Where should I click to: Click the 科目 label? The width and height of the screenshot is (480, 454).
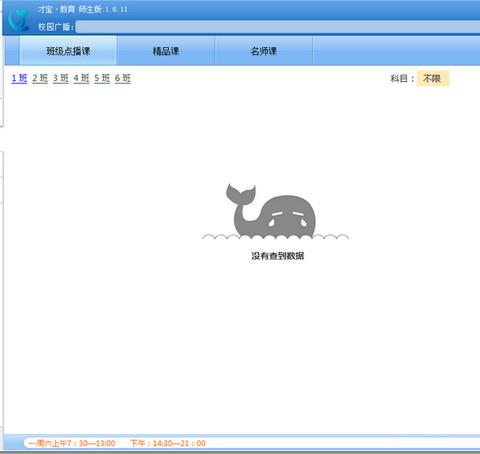click(x=402, y=79)
